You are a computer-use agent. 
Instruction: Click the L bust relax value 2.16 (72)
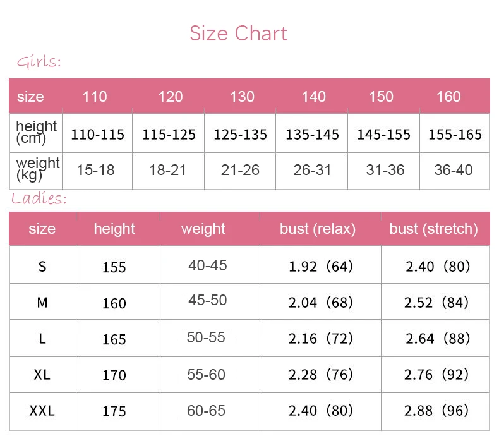pos(320,339)
